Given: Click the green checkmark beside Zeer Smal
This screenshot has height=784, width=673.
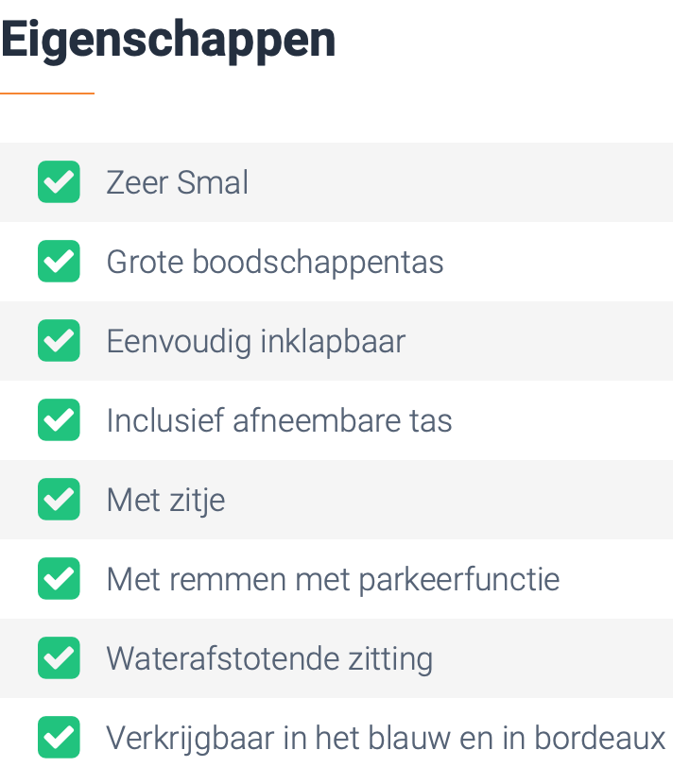Looking at the screenshot, I should coord(59,182).
